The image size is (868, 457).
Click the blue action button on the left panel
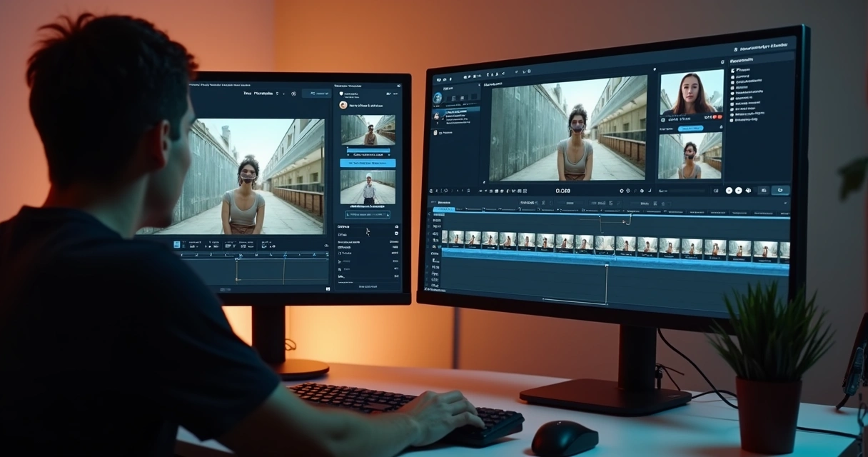click(368, 162)
